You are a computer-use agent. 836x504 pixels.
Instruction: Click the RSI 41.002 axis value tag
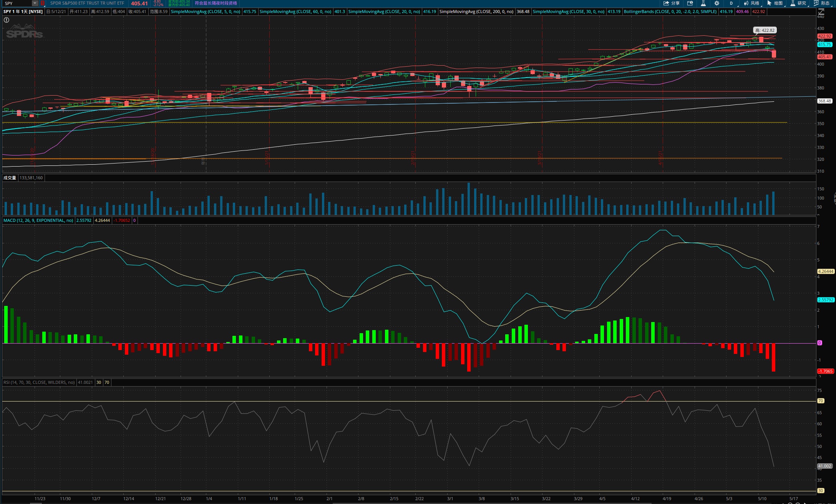824,466
